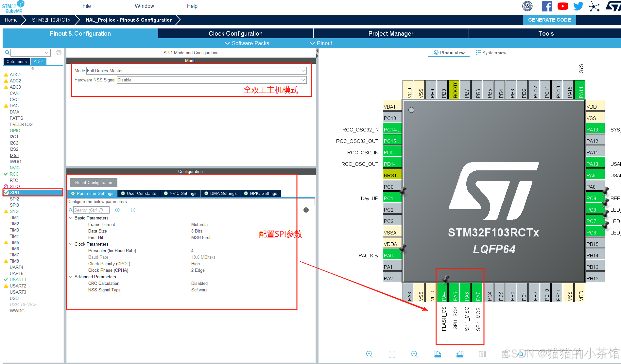Click the parameter search input field

[91, 210]
